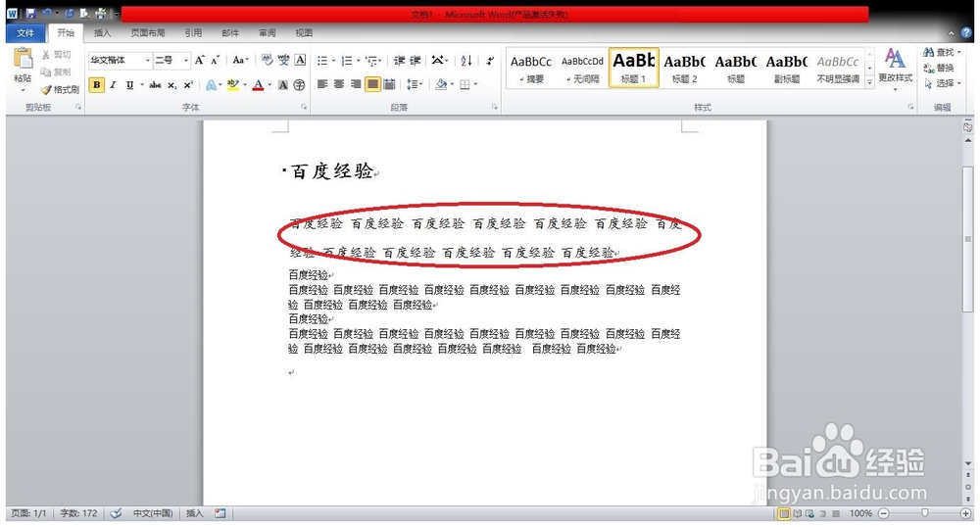Image resolution: width=980 pixels, height=527 pixels.
Task: Open the Text Effects glowing A
Action: 212,85
